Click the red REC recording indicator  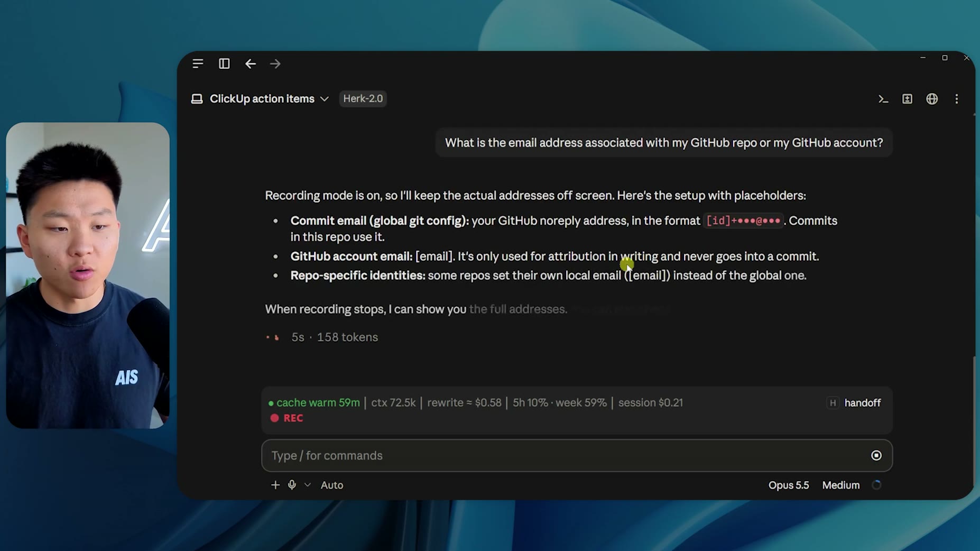point(286,418)
